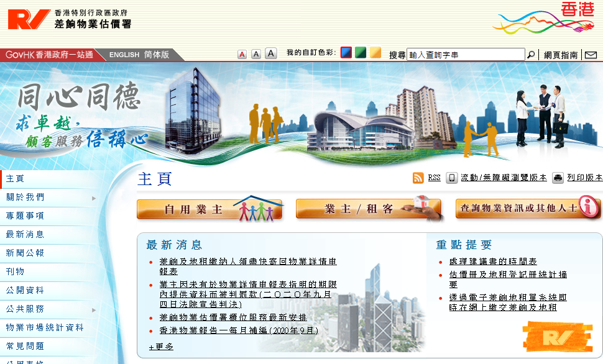Switch to the orange colour theme
This screenshot has height=364, width=603.
(375, 53)
